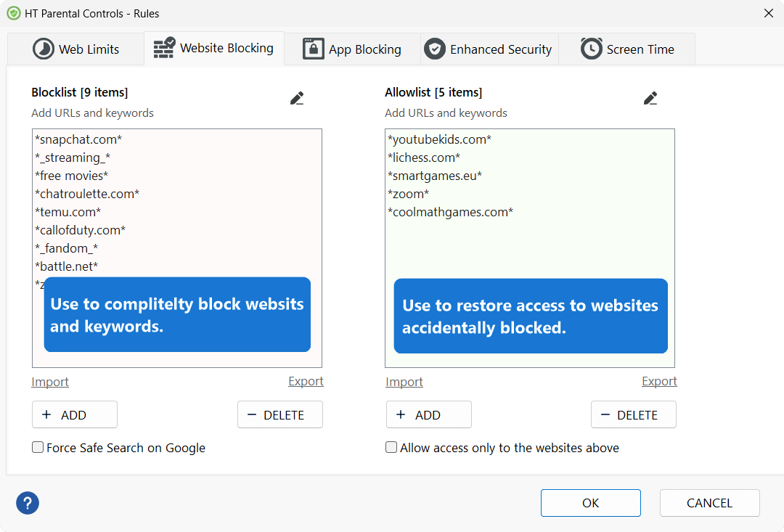Click the Allowlist Export link

click(x=659, y=382)
